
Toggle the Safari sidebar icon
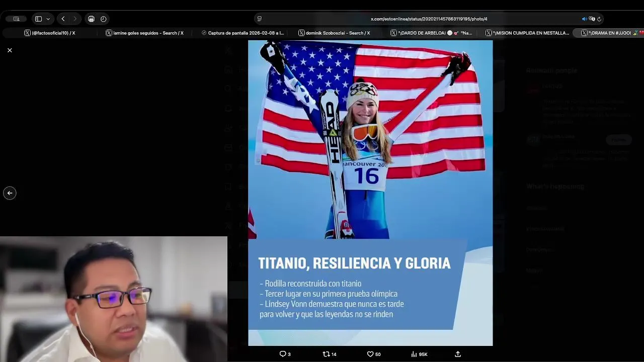38,19
